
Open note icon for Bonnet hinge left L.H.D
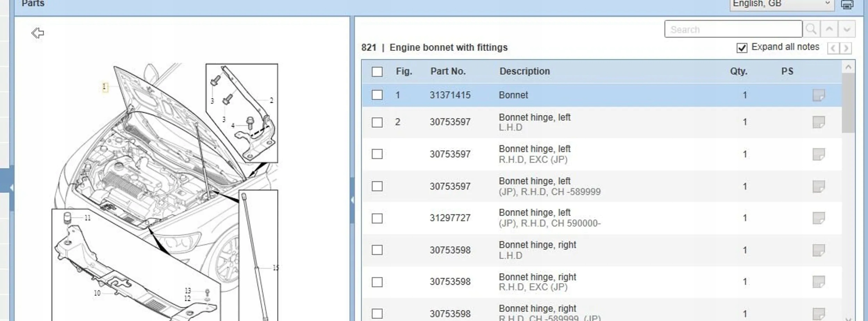818,122
